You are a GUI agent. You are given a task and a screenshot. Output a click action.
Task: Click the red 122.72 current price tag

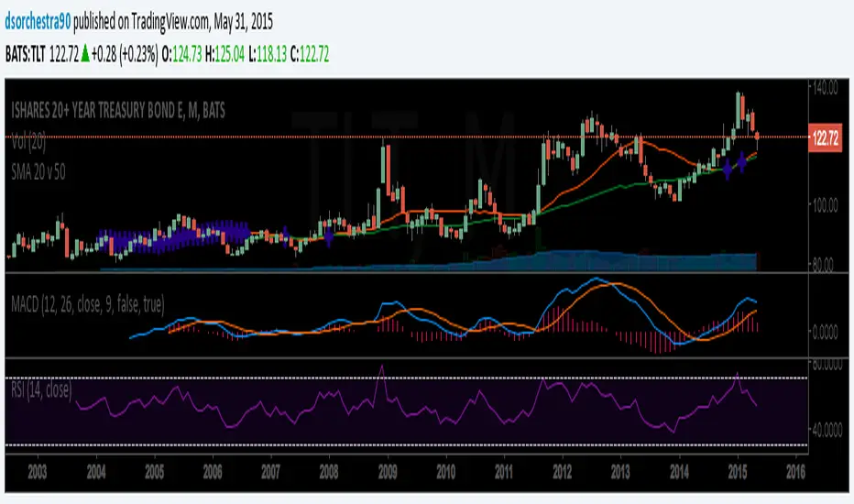tap(826, 137)
